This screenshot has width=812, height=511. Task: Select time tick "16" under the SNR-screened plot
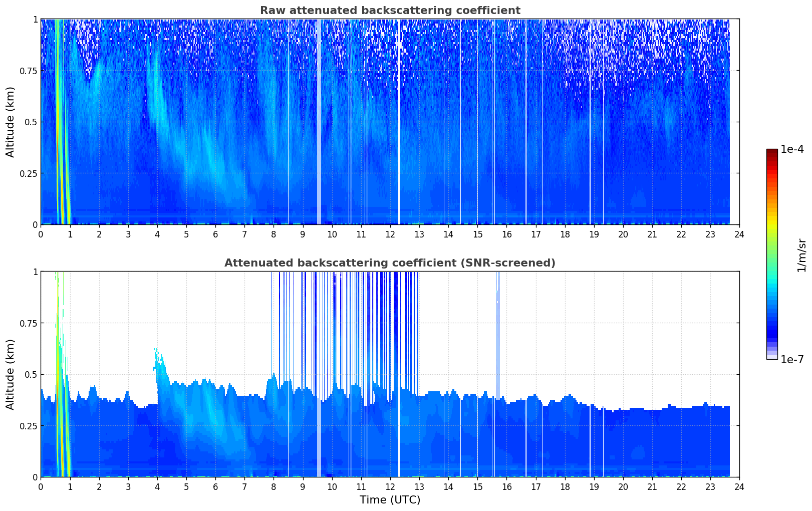506,486
